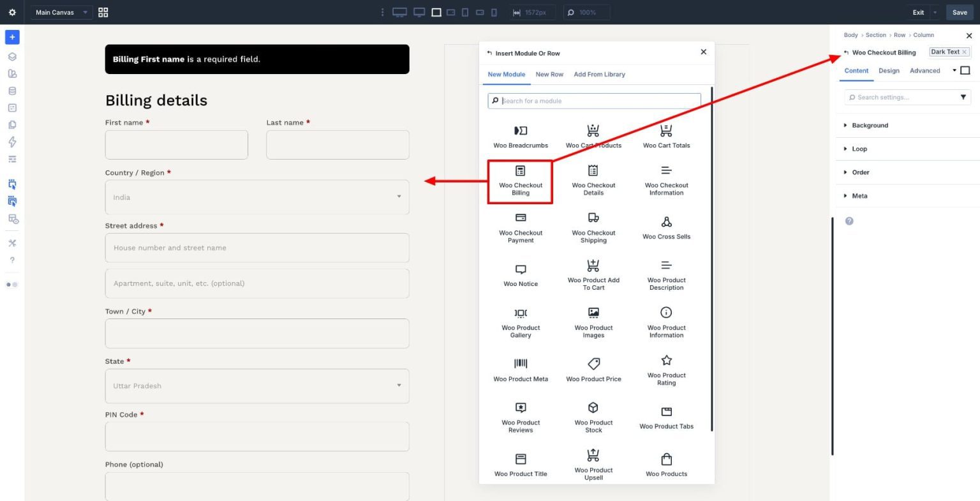Click the Search for a module field

coord(595,101)
